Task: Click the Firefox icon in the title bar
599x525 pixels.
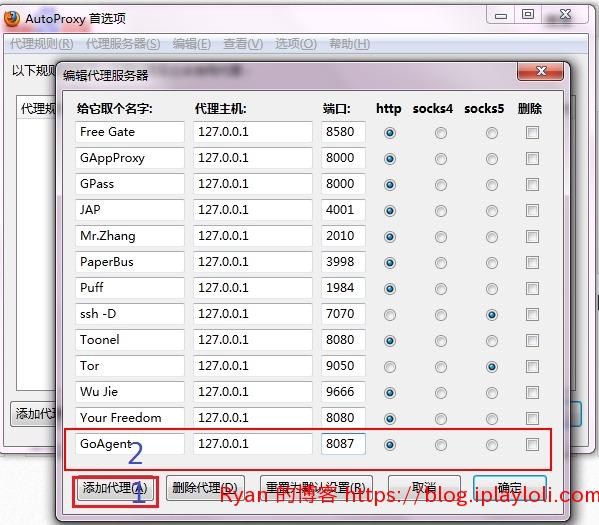Action: (x=11, y=18)
